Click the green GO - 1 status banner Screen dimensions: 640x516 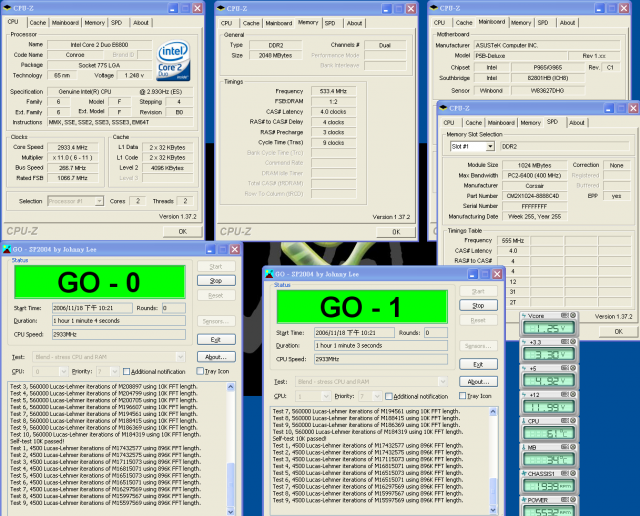[x=362, y=307]
